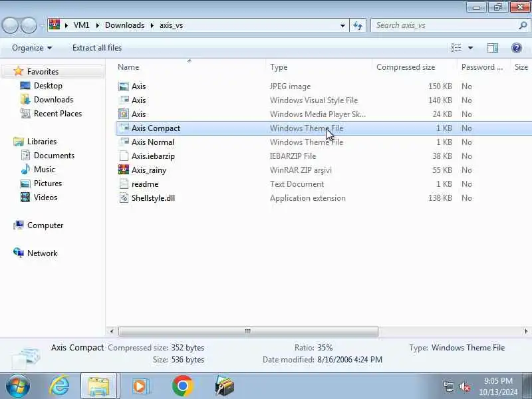Click 'Windows Visual Style File' type text
Screen dimensions: 532x399
[x=314, y=100]
